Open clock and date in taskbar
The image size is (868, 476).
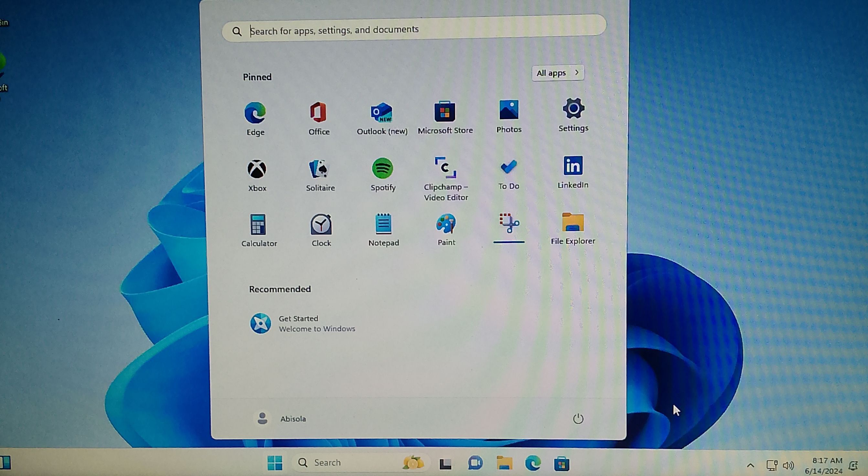coord(823,466)
